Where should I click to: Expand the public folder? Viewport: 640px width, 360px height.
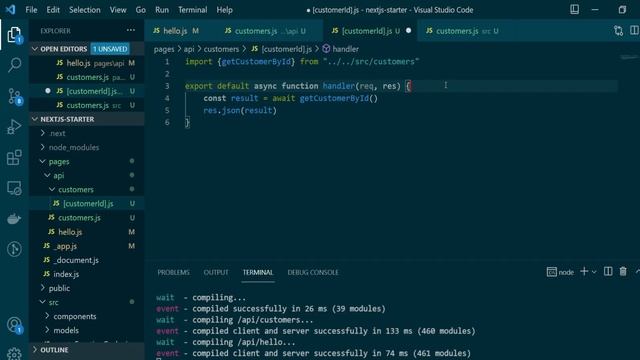tap(59, 288)
